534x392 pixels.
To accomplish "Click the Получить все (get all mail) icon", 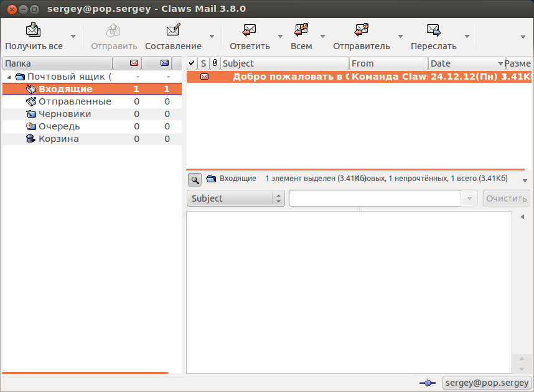I will tap(34, 30).
